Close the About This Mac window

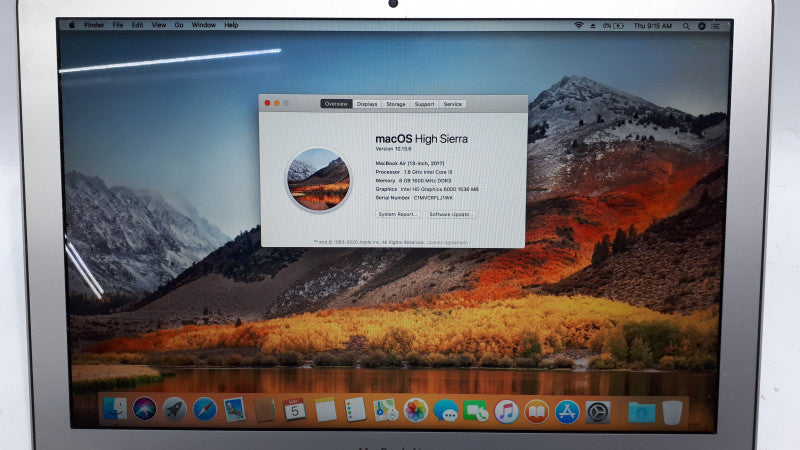[x=267, y=103]
